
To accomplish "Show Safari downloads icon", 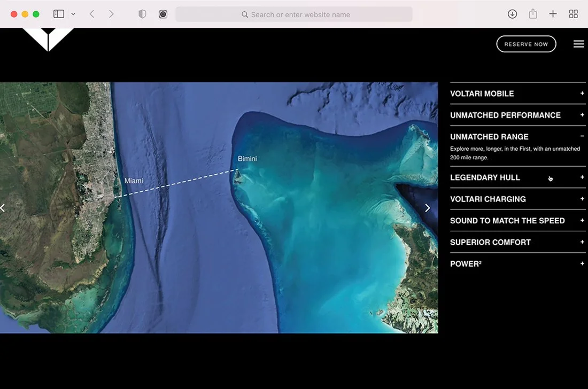I will 512,14.
